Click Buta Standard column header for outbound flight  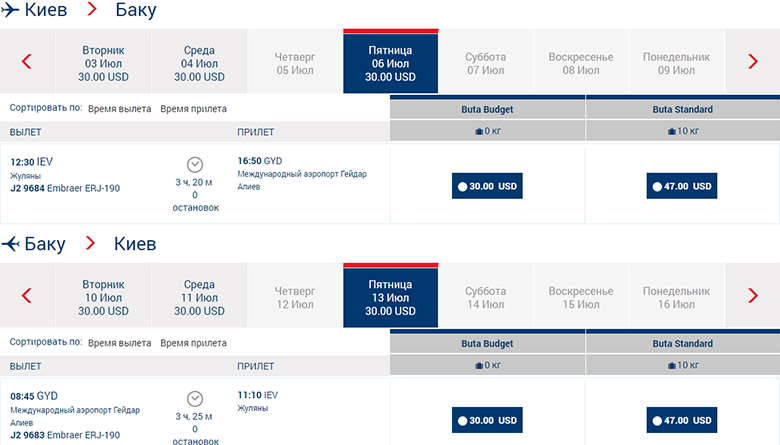point(682,109)
